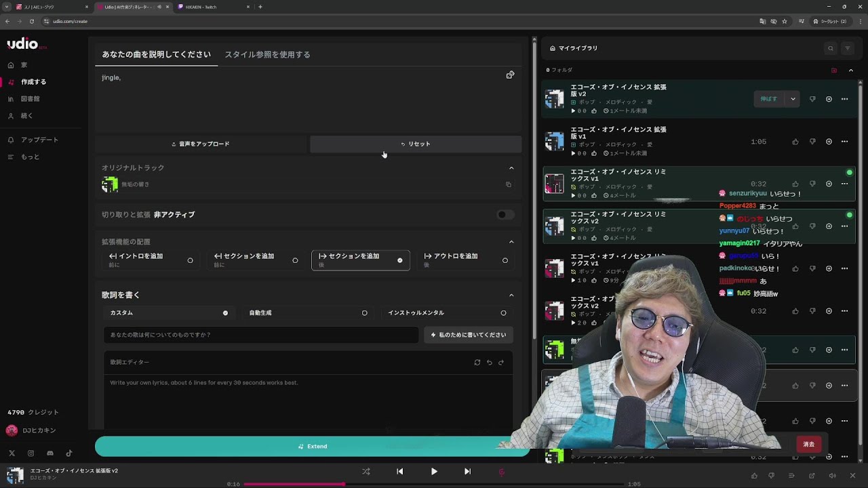Play the current track
The image size is (868, 488).
434,472
